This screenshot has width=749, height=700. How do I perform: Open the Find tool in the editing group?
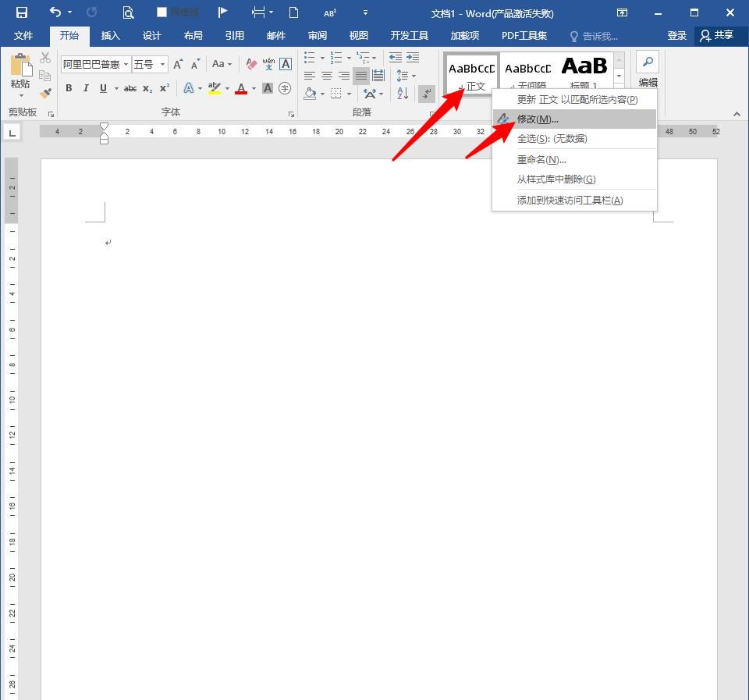click(x=648, y=62)
